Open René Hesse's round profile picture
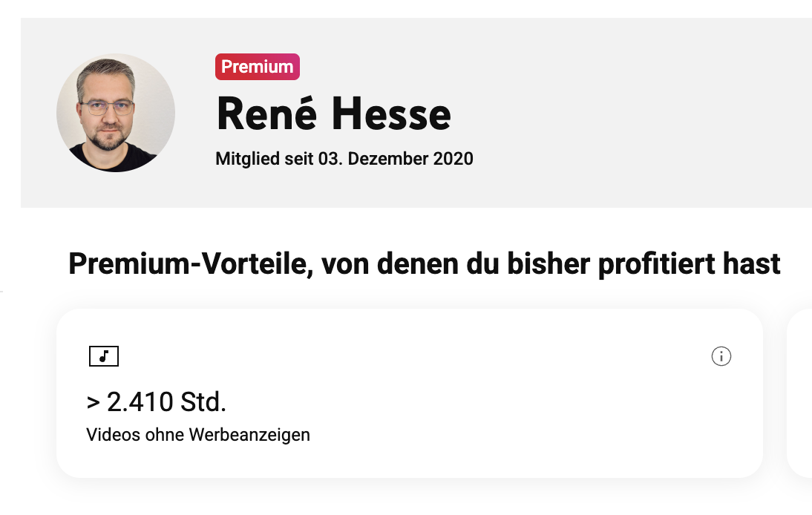This screenshot has width=812, height=515. click(116, 113)
